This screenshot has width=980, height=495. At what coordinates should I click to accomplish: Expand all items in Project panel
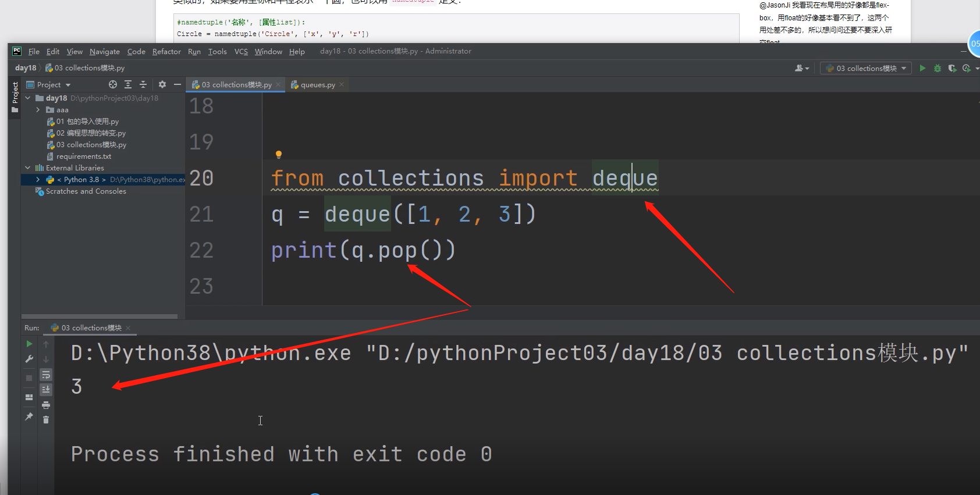(128, 84)
